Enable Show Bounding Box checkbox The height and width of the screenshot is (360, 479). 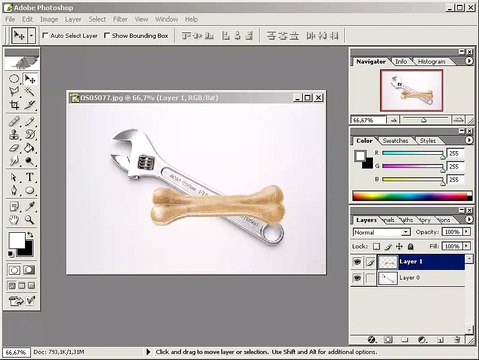coord(107,35)
